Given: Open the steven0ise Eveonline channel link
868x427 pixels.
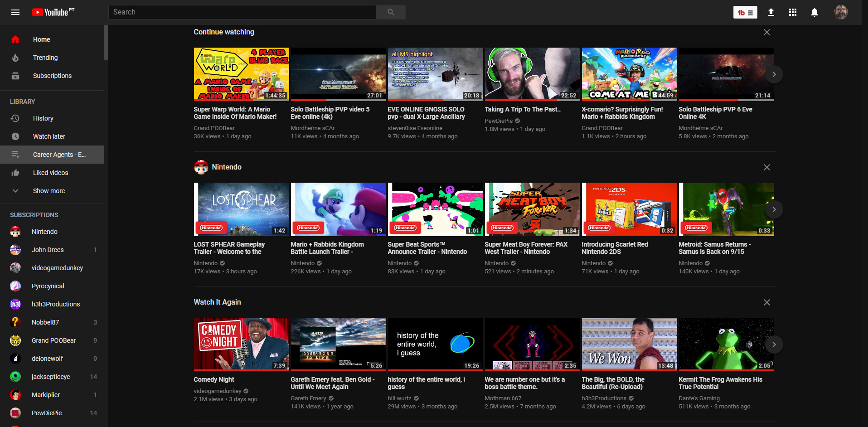Looking at the screenshot, I should tap(415, 128).
